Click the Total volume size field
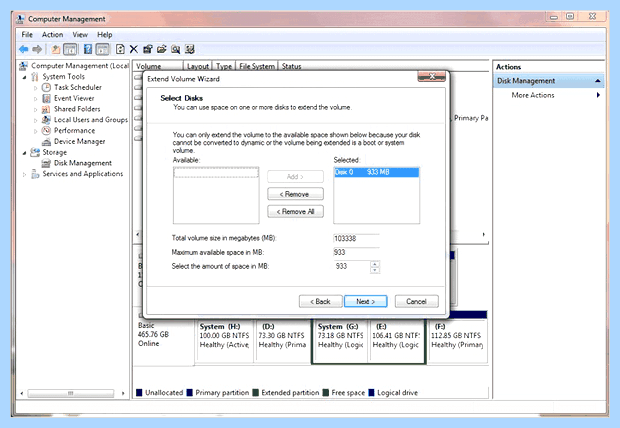Image resolution: width=620 pixels, height=428 pixels. click(x=356, y=238)
